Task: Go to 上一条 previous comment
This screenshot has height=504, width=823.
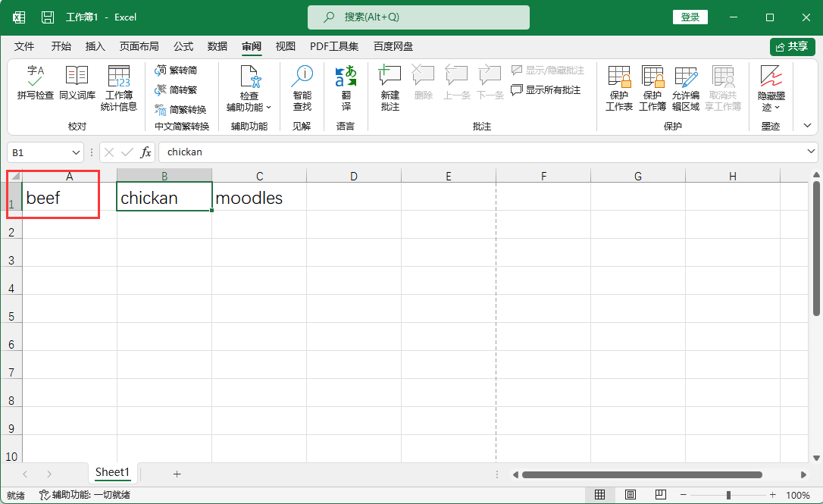Action: point(457,83)
